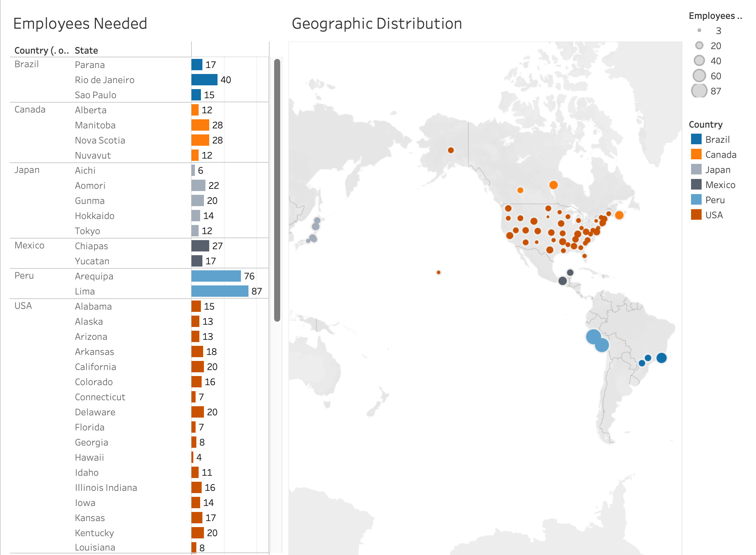Click the Alaska orange dot on map

click(x=451, y=150)
